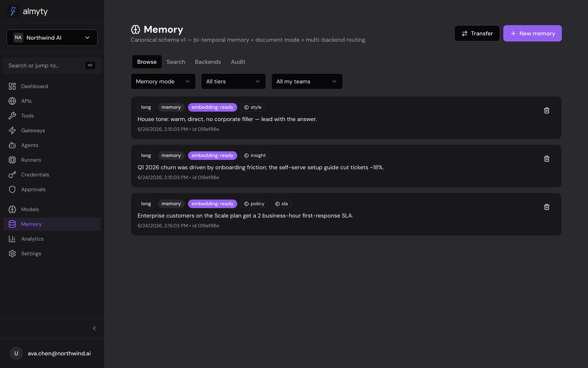This screenshot has height=368, width=588.
Task: Click the NA workspace badge
Action: [x=18, y=37]
